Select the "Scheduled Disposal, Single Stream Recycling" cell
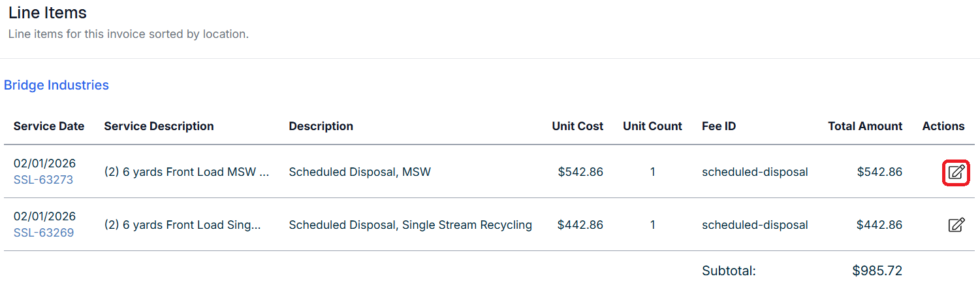 point(410,225)
